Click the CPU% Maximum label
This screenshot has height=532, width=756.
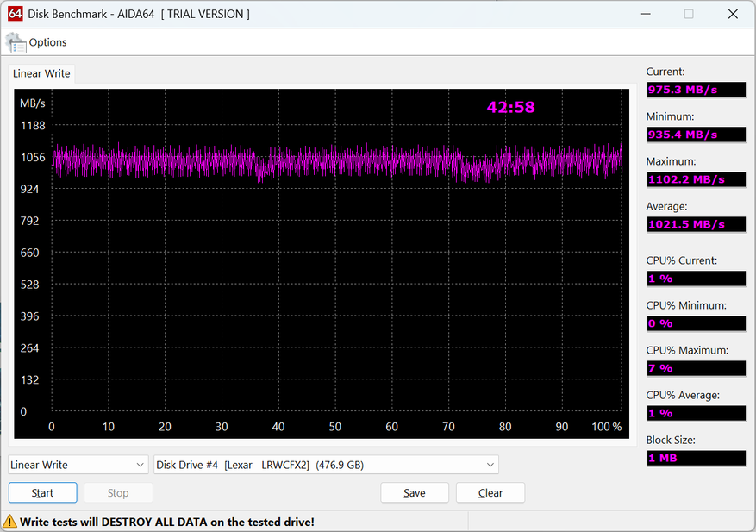click(687, 350)
